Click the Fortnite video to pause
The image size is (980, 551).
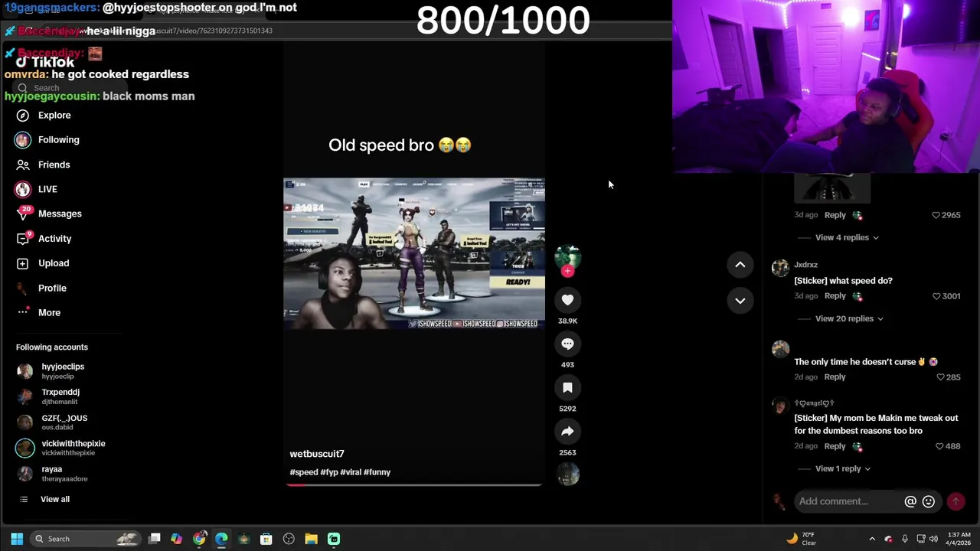pos(414,253)
